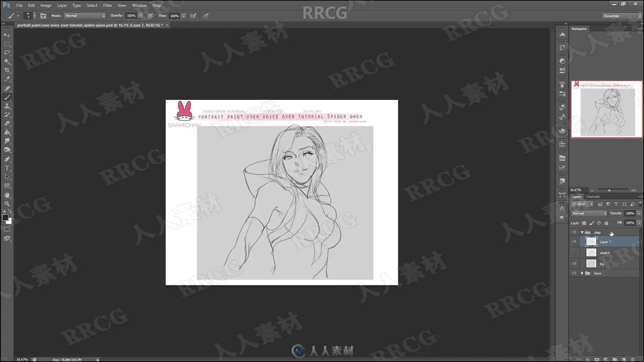Image resolution: width=644 pixels, height=362 pixels.
Task: Switch to the Channels tab
Action: click(x=593, y=197)
